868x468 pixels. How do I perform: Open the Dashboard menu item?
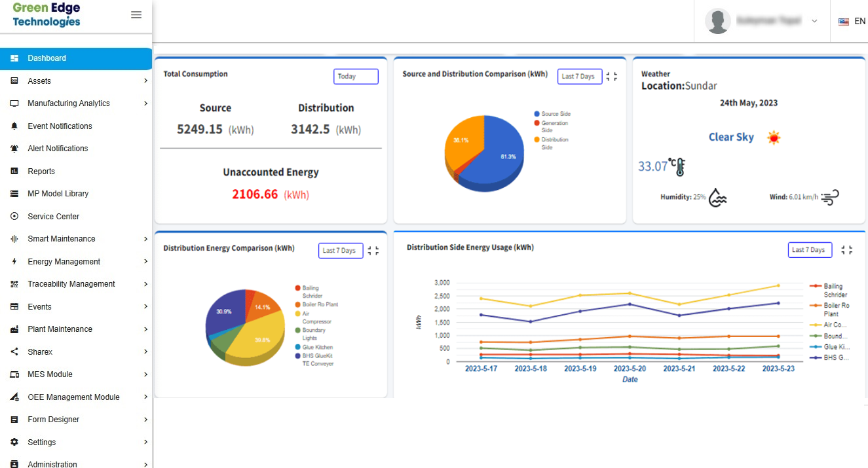47,58
